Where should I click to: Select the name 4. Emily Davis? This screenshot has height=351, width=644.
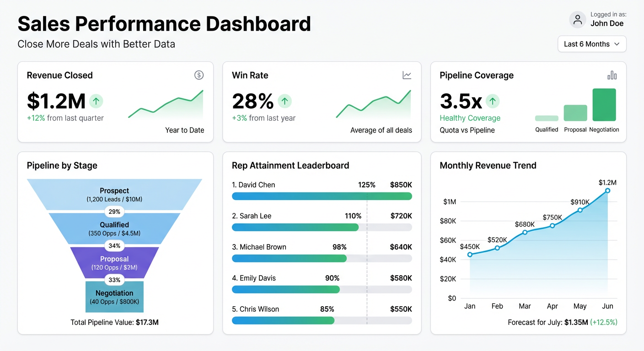[x=254, y=278]
